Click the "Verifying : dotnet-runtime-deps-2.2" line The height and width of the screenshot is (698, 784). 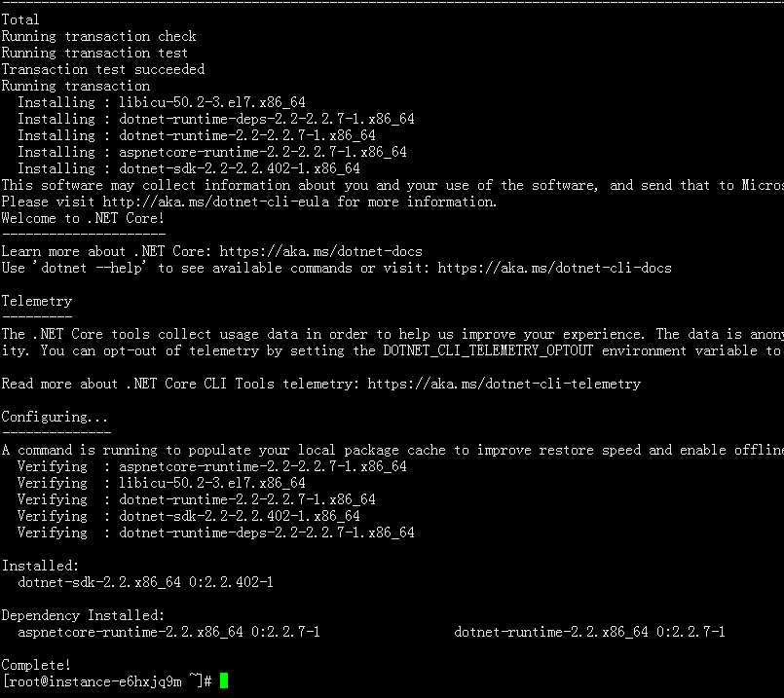pyautogui.click(x=216, y=533)
